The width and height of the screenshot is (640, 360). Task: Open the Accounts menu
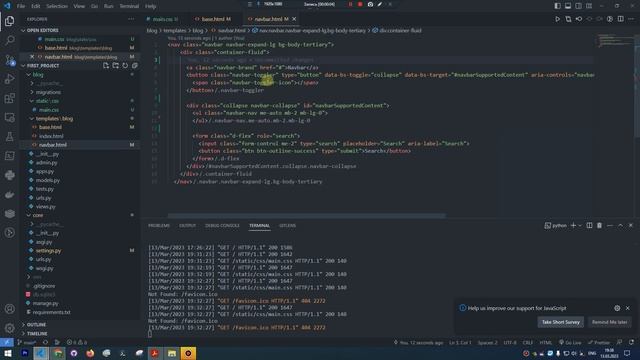pos(9,309)
